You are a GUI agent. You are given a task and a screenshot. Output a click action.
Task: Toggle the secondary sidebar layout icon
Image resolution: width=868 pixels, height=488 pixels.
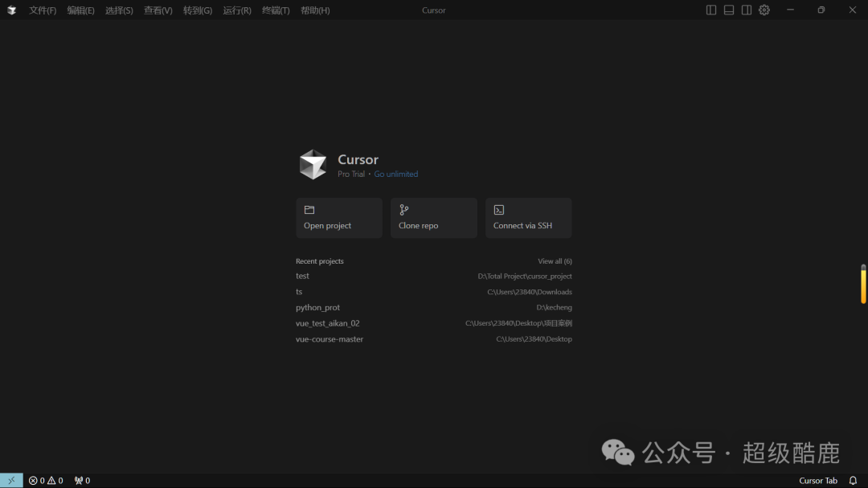[x=747, y=10]
